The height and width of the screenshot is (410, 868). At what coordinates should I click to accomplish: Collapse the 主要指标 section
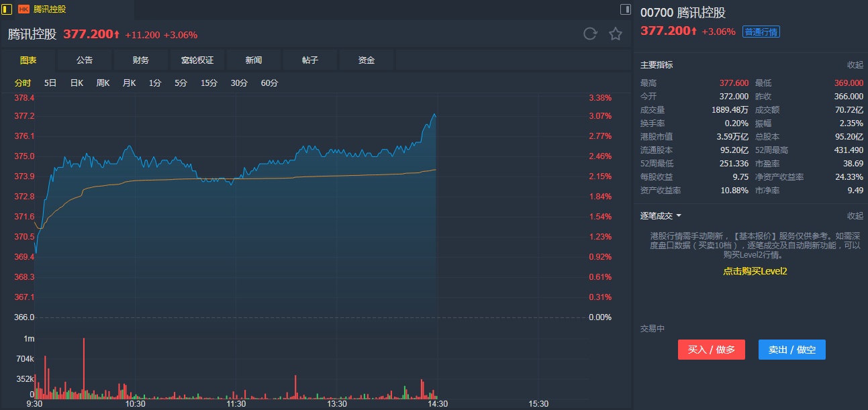click(855, 65)
